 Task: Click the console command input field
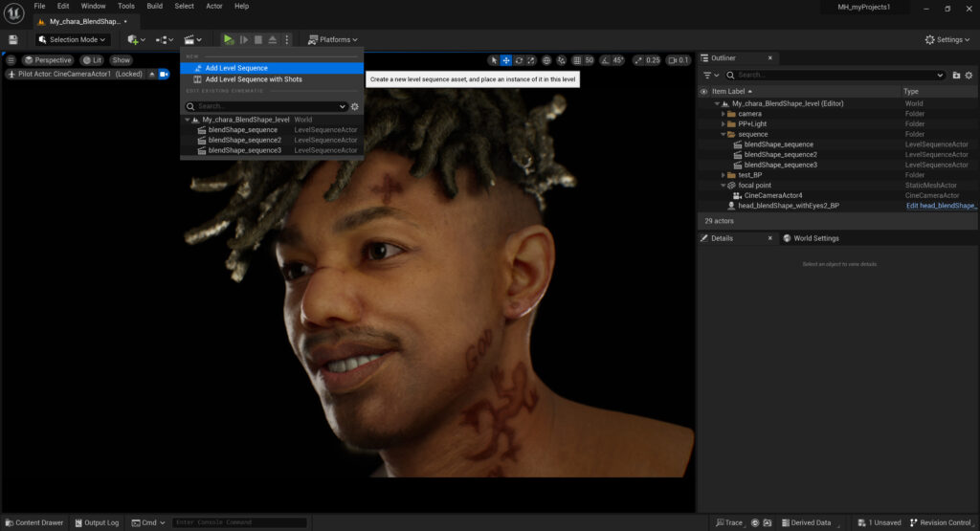(239, 522)
